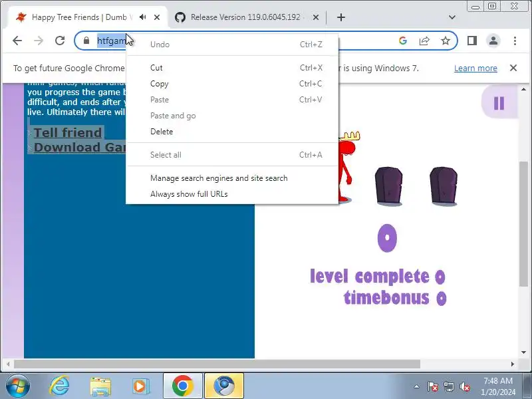
Task: Choose Paste from the context menu
Action: coord(232,99)
